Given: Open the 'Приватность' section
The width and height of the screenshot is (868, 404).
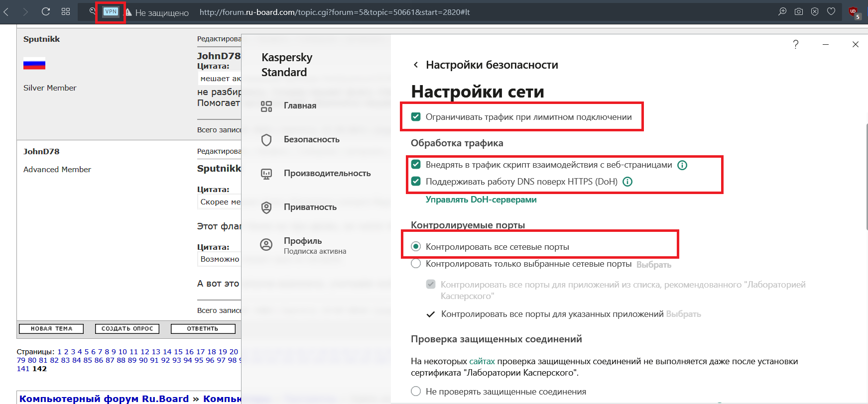Looking at the screenshot, I should point(310,207).
